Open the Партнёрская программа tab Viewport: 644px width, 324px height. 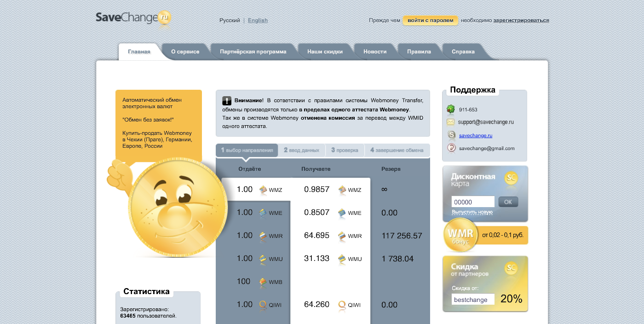(253, 52)
